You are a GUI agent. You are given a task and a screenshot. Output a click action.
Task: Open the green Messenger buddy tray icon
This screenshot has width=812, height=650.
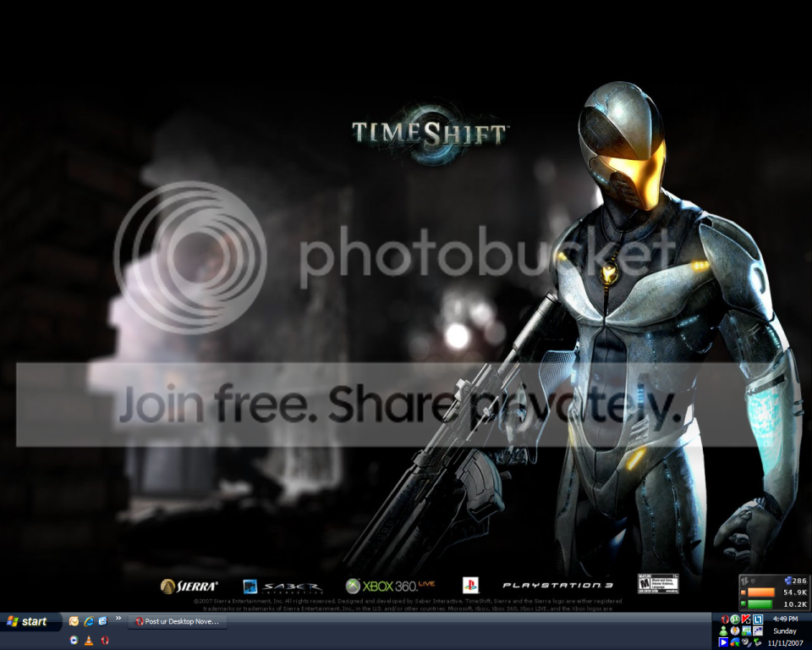pyautogui.click(x=723, y=631)
